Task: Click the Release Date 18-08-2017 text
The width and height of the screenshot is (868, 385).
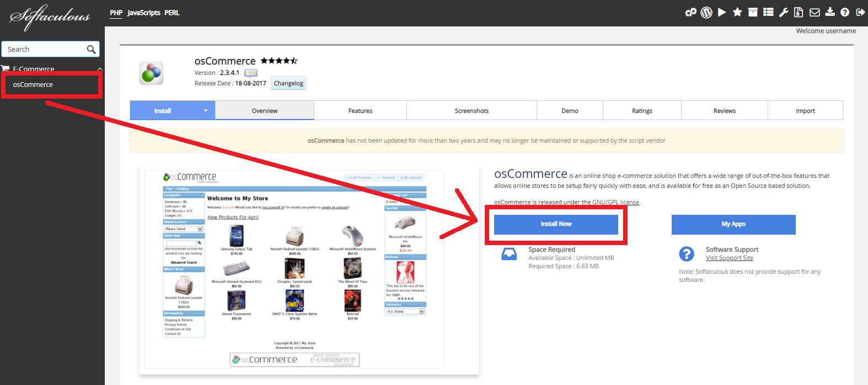Action: 230,84
